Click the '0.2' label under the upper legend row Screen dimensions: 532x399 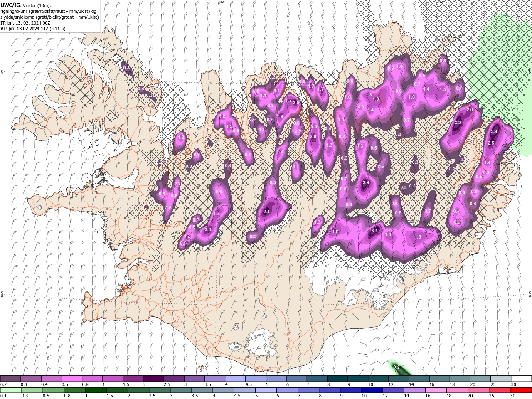(x=3, y=384)
